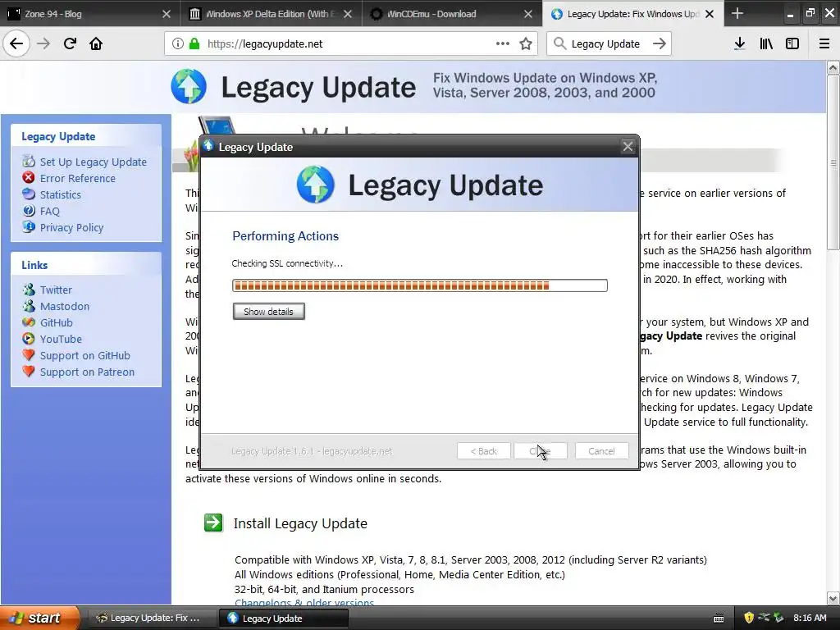Open the Twitter link

56,290
